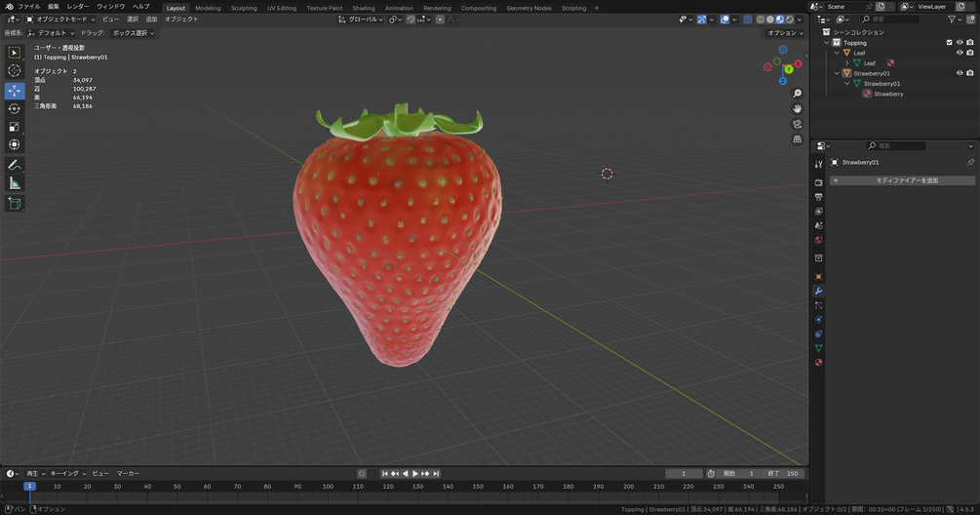Open the Object properties tab
The image size is (980, 515).
818,276
